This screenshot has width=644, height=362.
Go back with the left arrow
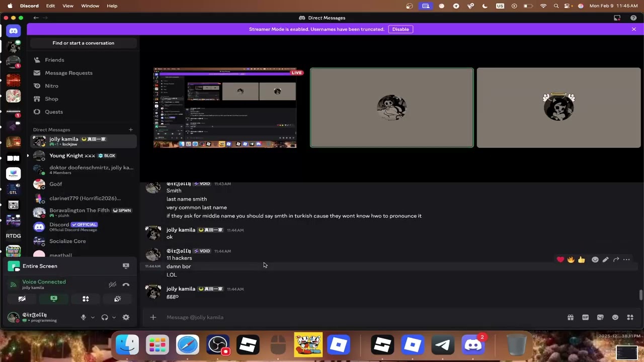[x=36, y=18]
